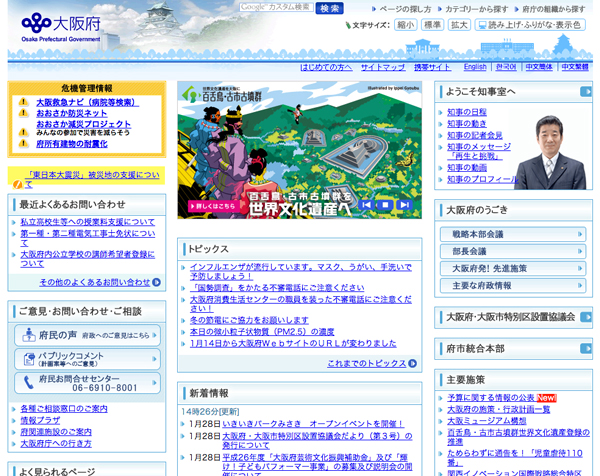Click arrow icon beside 大阪府・大阪市特別区設置協議会
This screenshot has height=476, width=600.
585,317
